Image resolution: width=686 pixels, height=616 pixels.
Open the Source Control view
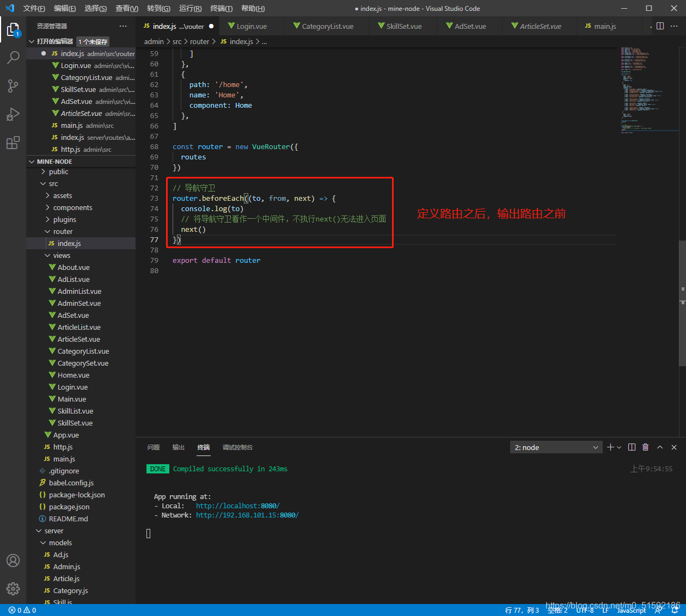(x=13, y=85)
